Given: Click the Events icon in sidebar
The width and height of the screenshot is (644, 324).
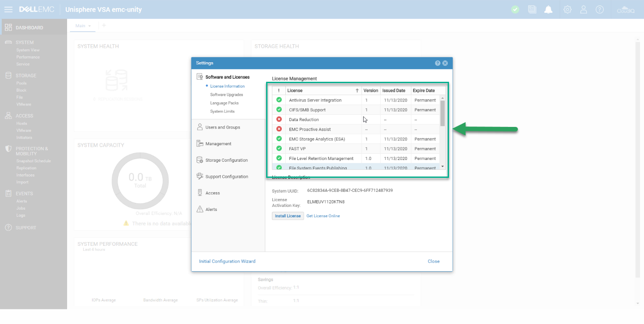Looking at the screenshot, I should [x=8, y=194].
